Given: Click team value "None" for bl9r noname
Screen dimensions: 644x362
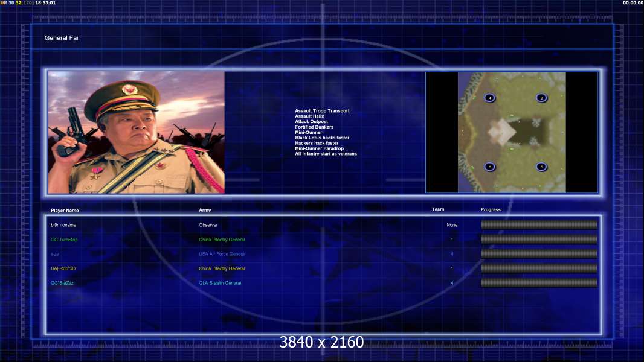Looking at the screenshot, I should pyautogui.click(x=452, y=225).
